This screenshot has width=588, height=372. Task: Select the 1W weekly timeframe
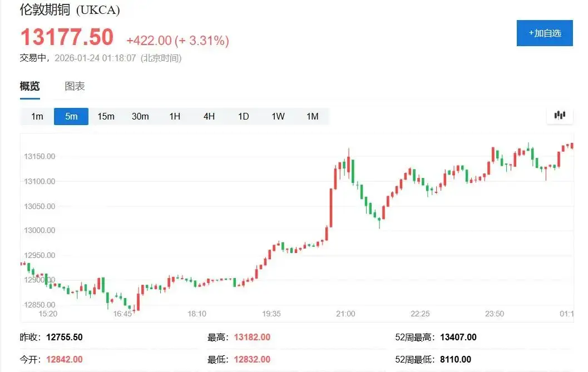click(x=278, y=116)
